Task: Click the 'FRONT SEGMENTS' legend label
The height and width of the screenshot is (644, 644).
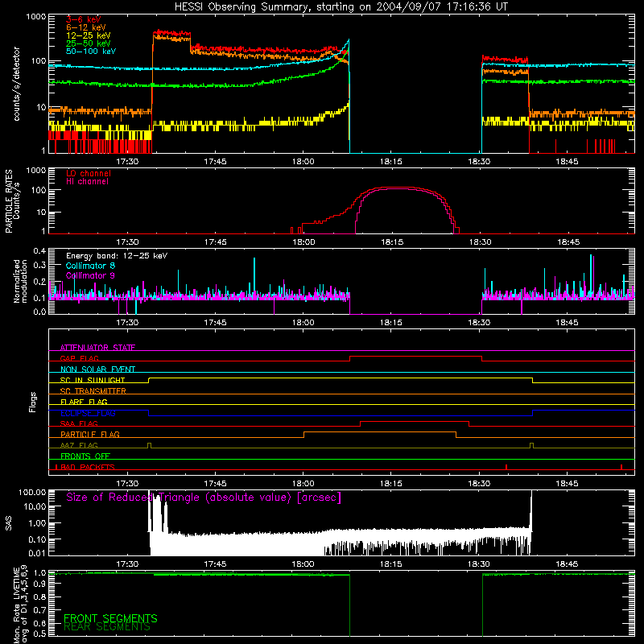Action: [x=110, y=618]
